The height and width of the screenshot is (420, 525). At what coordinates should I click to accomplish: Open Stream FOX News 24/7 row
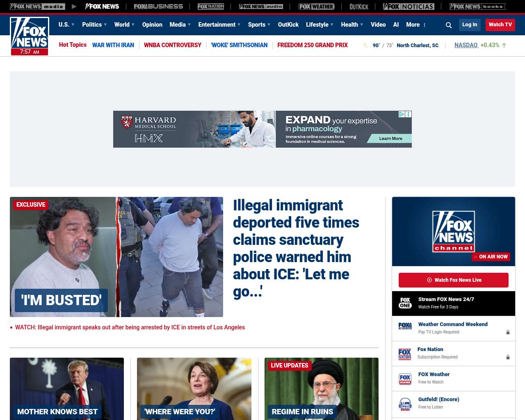coord(454,304)
